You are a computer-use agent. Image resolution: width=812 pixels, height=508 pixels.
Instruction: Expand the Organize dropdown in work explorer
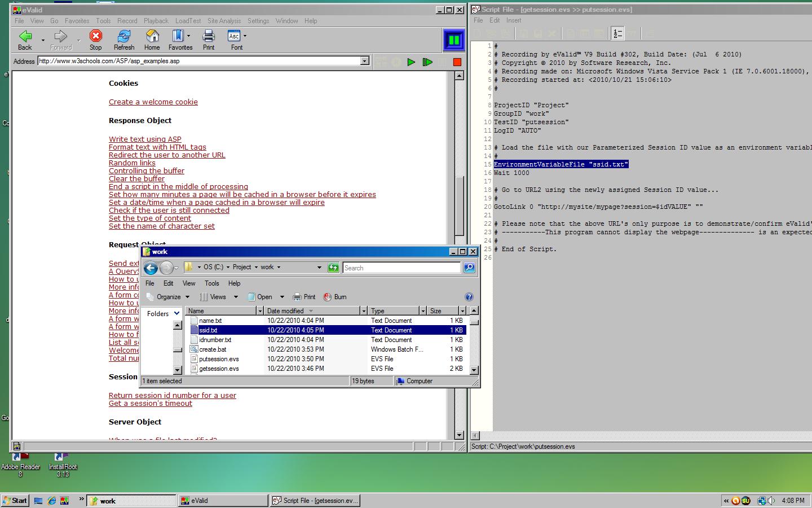coord(187,297)
